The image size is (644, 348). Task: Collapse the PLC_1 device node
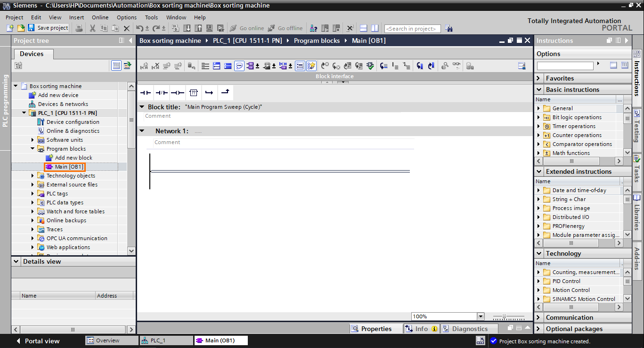click(24, 113)
